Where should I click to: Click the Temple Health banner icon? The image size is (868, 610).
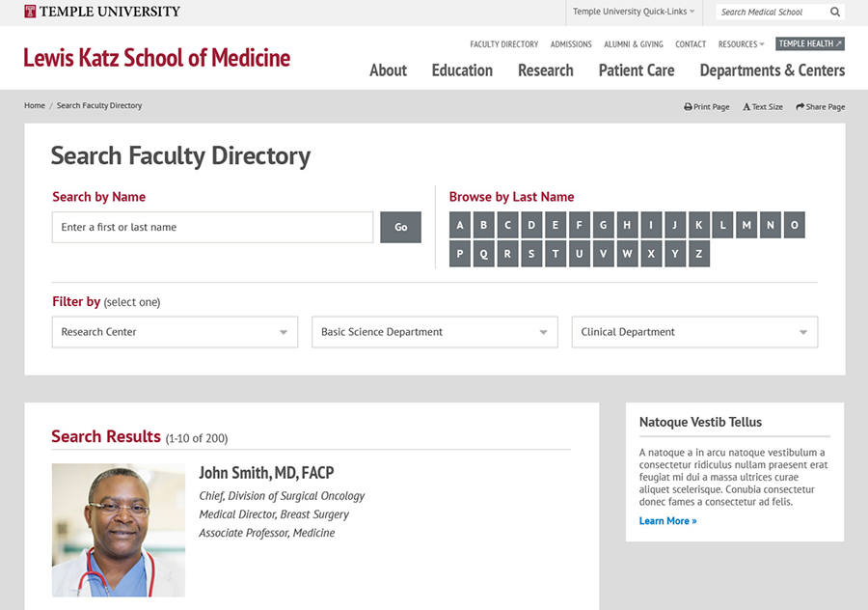[809, 43]
